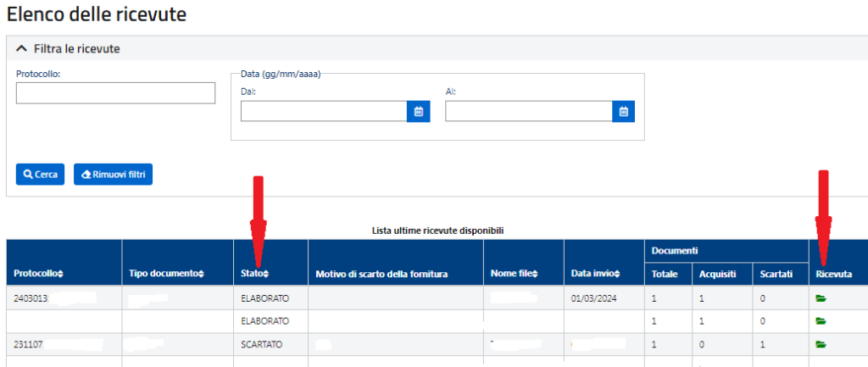Select the SCARTATO status cell
This screenshot has width=868, height=367.
(262, 345)
